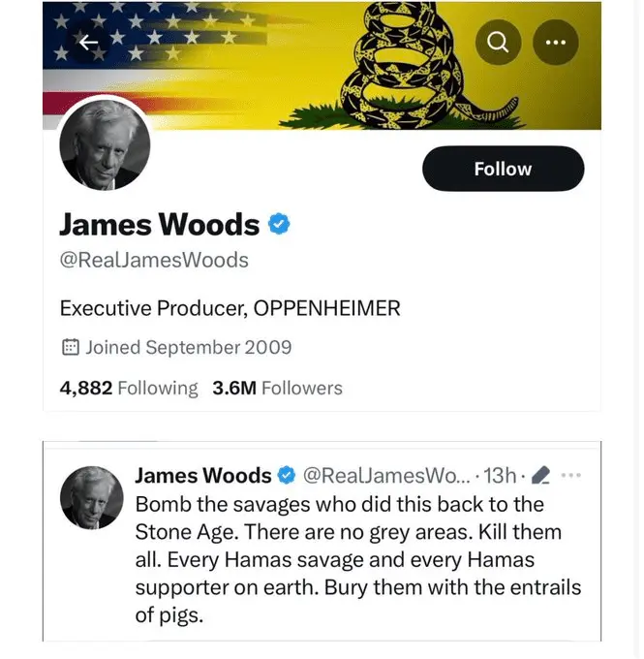Click the edited pencil icon on tweet

(x=540, y=475)
